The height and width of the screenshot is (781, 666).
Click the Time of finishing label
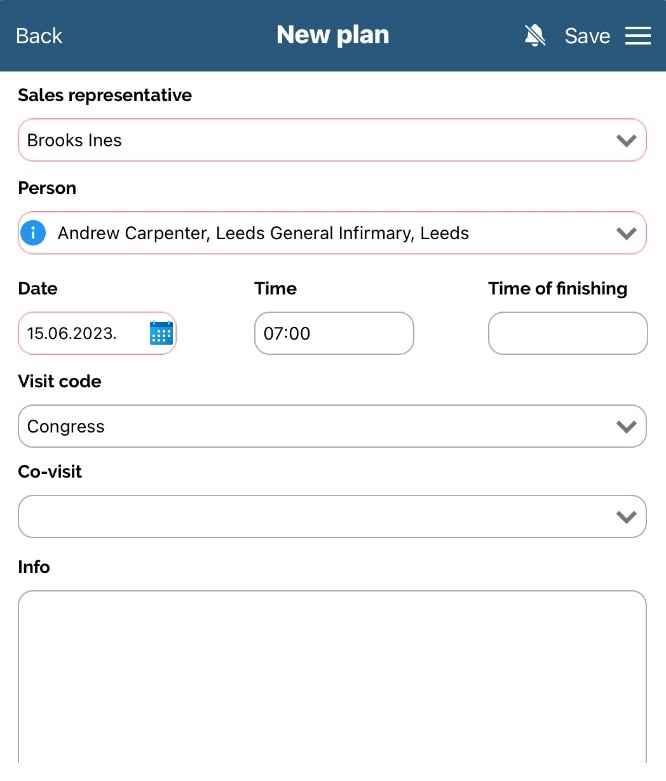tap(557, 289)
